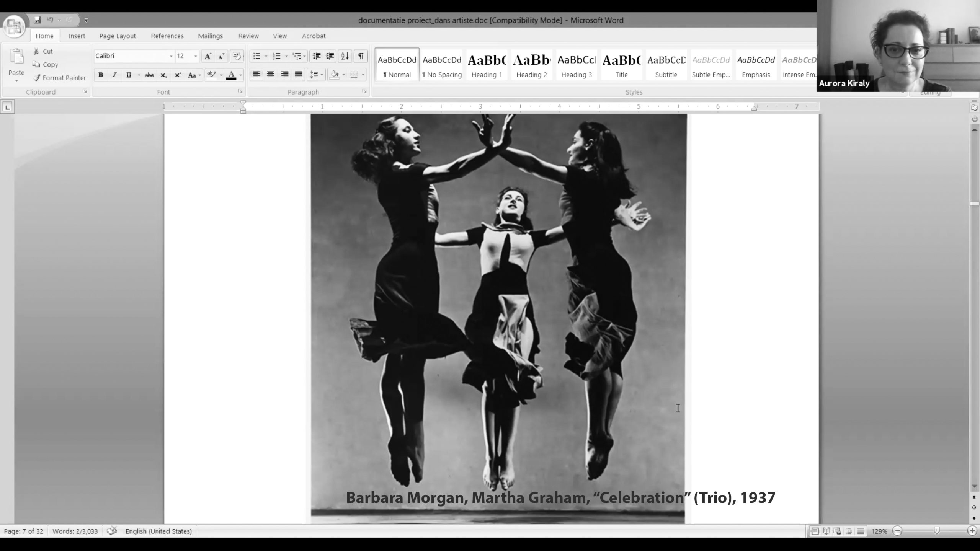Switch to the Page Layout tab

pyautogui.click(x=118, y=36)
